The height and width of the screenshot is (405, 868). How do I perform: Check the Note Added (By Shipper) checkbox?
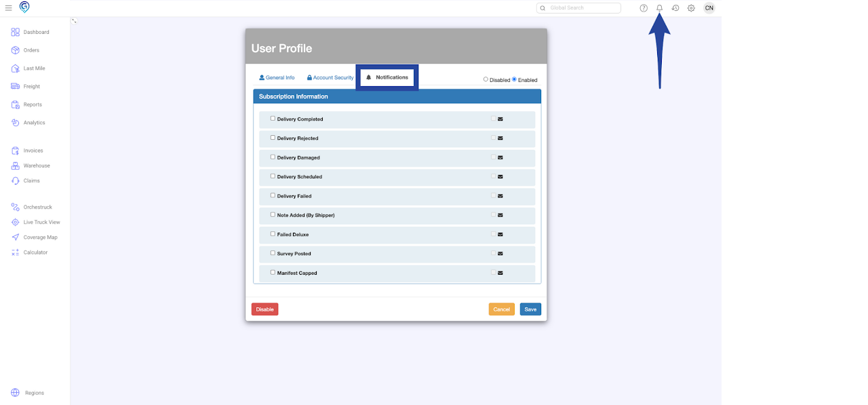[x=273, y=214]
